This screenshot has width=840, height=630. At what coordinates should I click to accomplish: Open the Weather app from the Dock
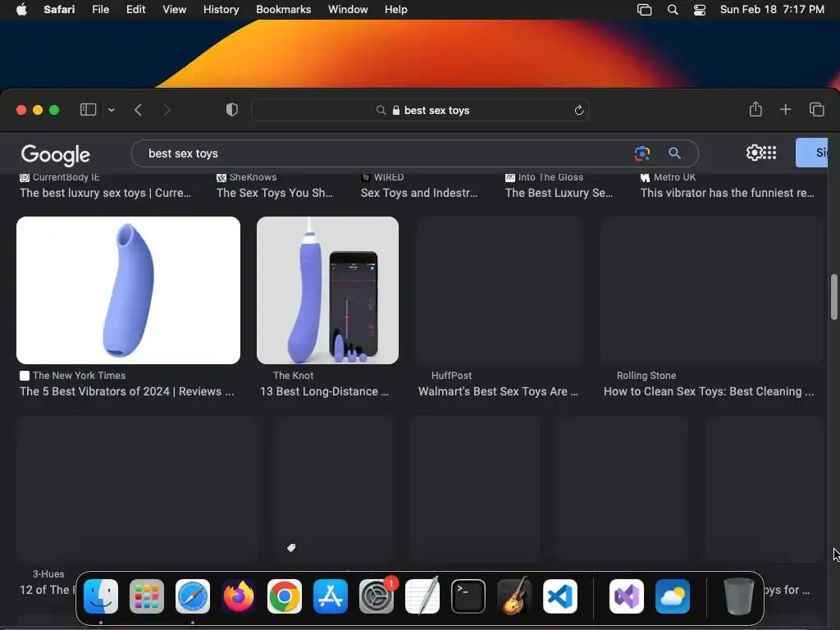point(673,596)
